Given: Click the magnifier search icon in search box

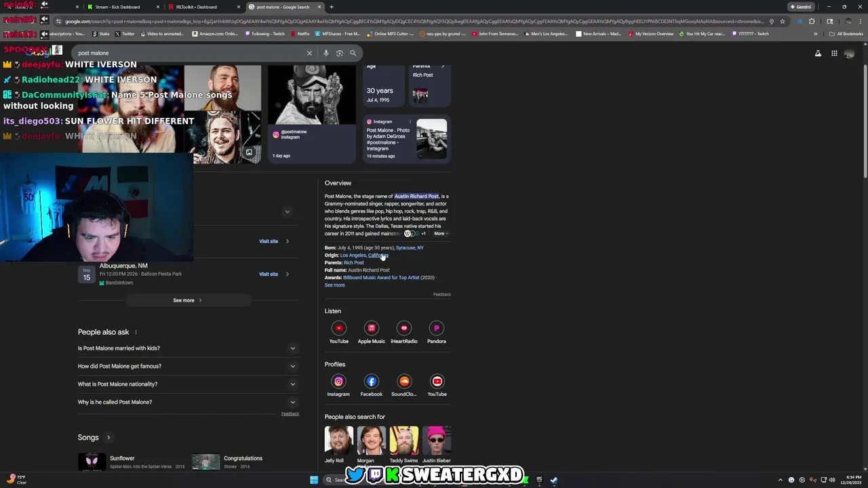Looking at the screenshot, I should click(x=353, y=53).
